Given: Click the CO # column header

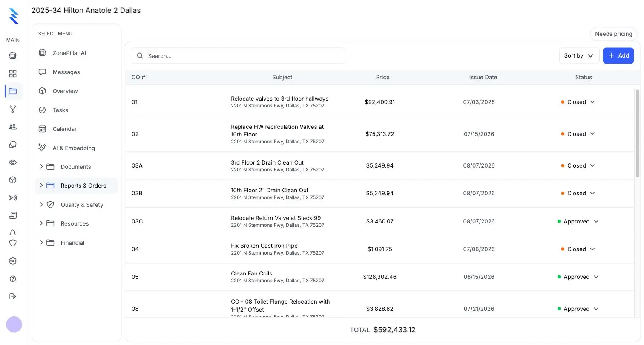Looking at the screenshot, I should click(x=138, y=77).
